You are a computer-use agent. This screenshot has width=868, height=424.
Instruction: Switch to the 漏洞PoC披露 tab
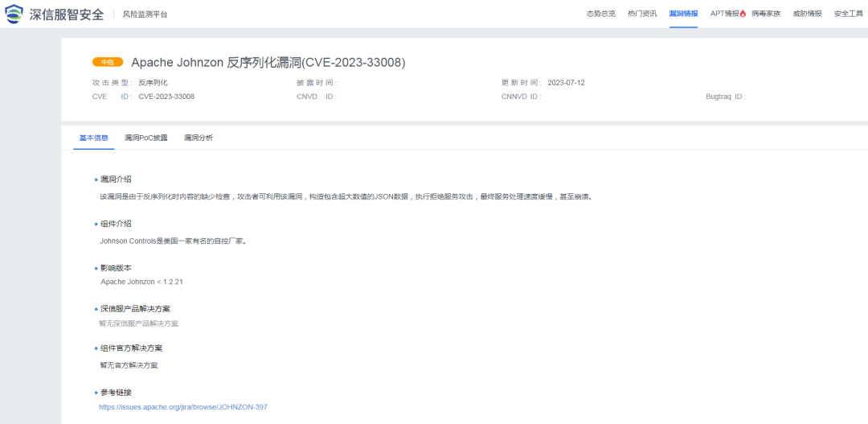[146, 138]
